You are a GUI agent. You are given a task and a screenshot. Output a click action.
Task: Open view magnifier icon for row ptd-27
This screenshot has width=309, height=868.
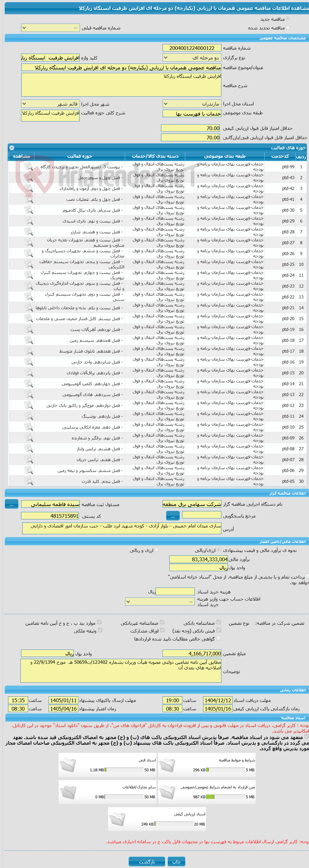point(28,243)
